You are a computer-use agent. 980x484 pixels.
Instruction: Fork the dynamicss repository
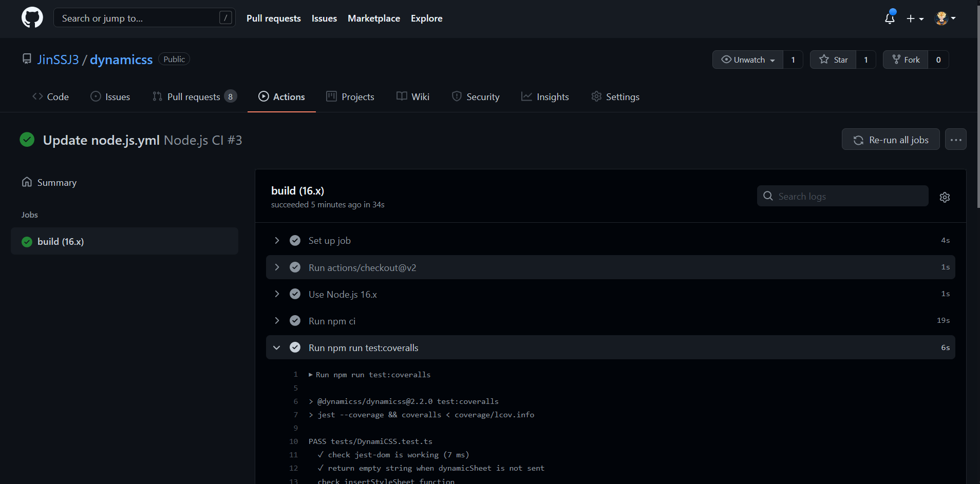coord(906,60)
